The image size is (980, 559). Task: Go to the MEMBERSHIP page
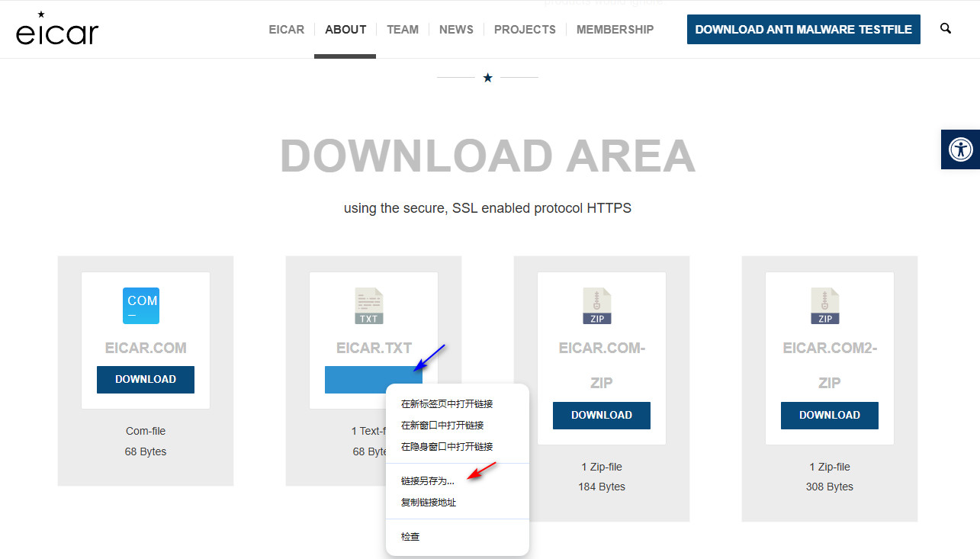coord(615,30)
